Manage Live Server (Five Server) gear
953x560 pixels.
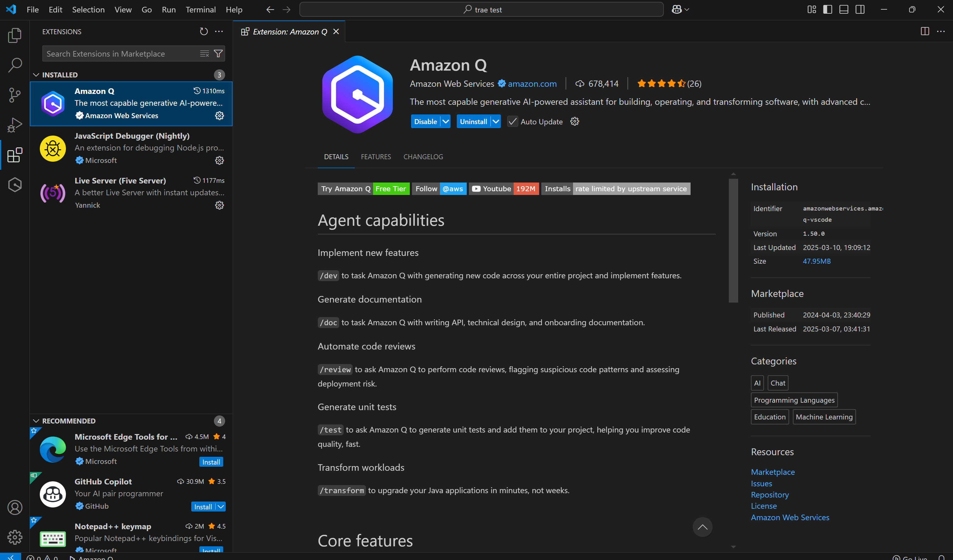click(x=219, y=205)
